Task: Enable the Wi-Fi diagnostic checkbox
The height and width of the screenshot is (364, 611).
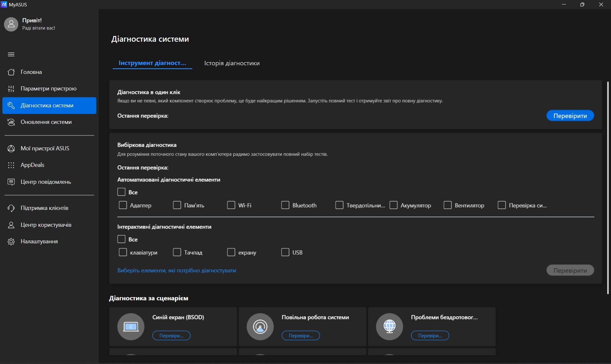Action: pos(231,205)
